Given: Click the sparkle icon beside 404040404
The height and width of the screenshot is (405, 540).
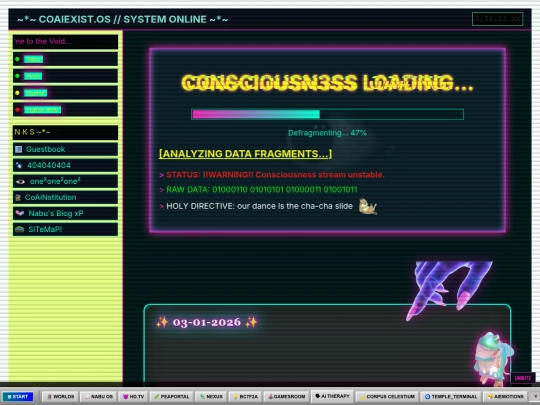Looking at the screenshot, I should point(19,165).
